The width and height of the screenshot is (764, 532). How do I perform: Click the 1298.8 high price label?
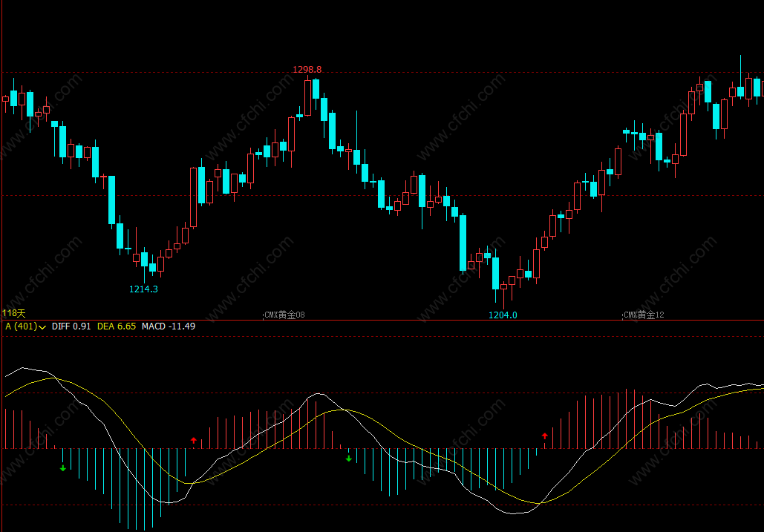(307, 70)
